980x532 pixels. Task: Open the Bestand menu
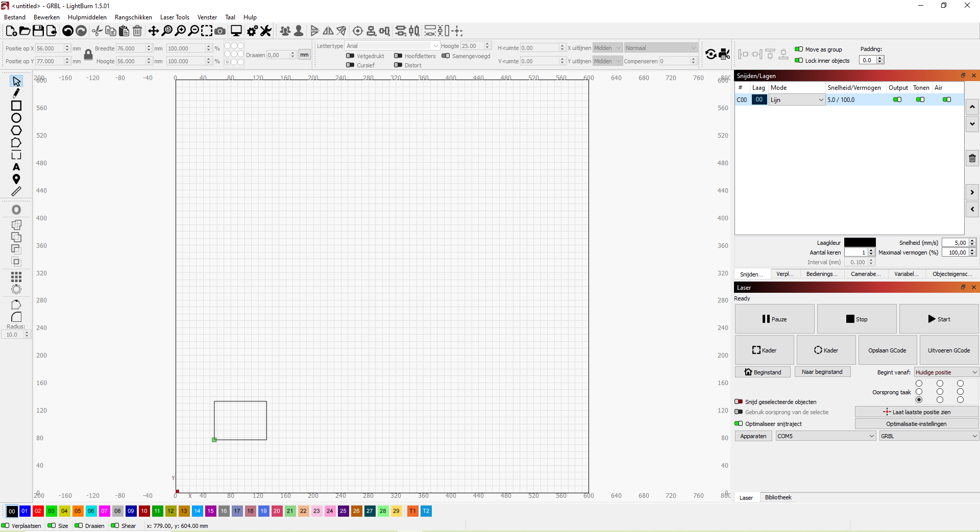point(15,17)
